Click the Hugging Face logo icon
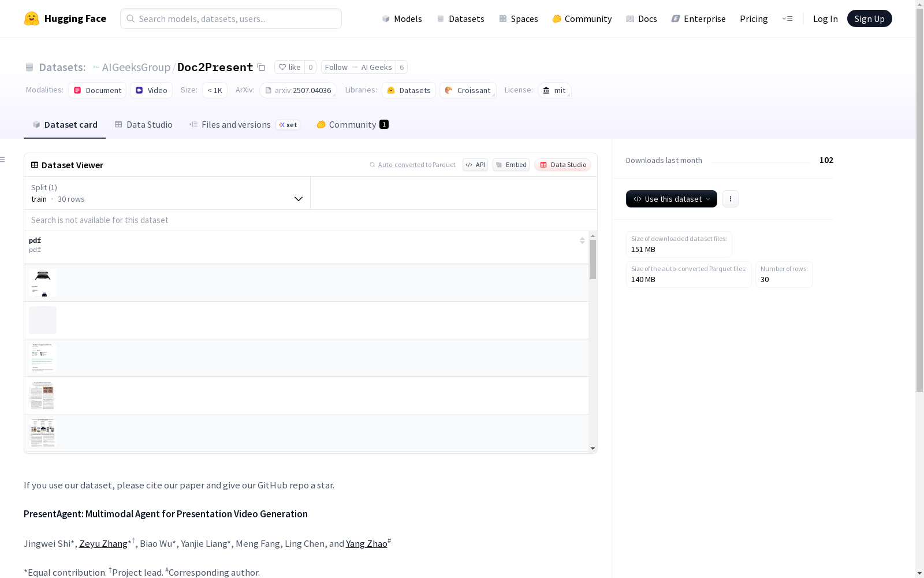 click(32, 18)
